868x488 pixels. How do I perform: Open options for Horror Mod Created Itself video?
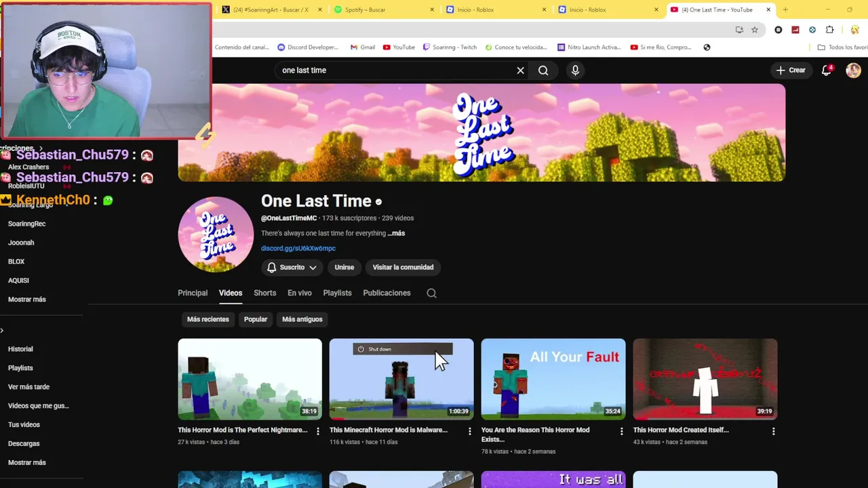(x=773, y=431)
